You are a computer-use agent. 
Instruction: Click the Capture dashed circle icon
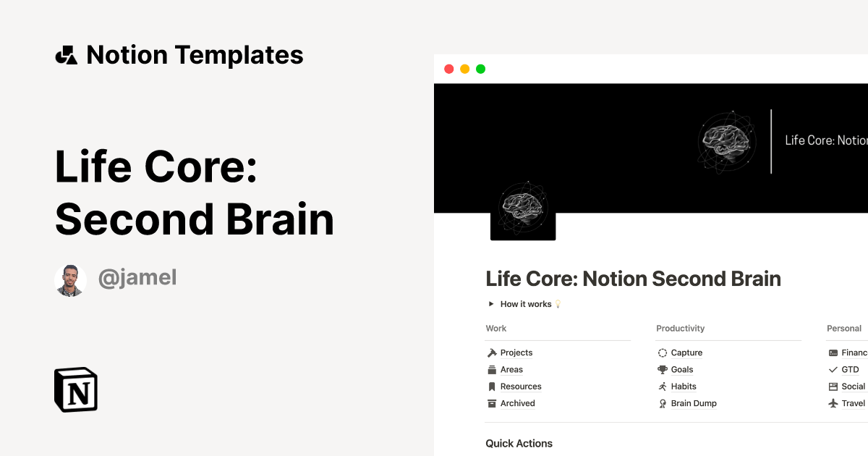(x=663, y=352)
